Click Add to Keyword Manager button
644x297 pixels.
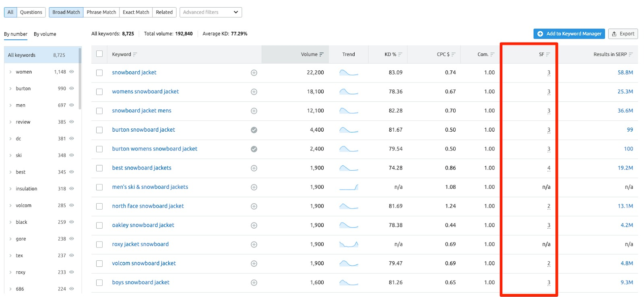[x=569, y=34]
